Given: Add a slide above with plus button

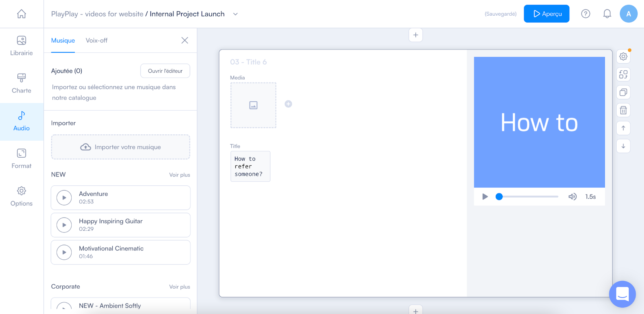Looking at the screenshot, I should pyautogui.click(x=416, y=35).
